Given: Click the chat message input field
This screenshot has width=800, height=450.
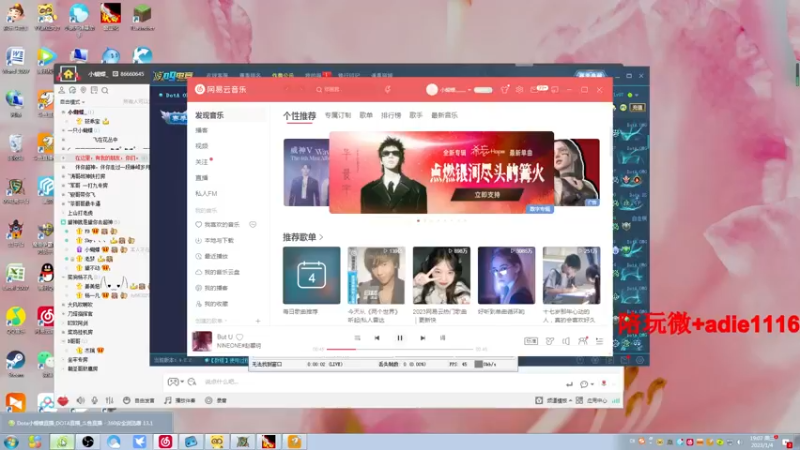Looking at the screenshot, I should tap(380, 382).
